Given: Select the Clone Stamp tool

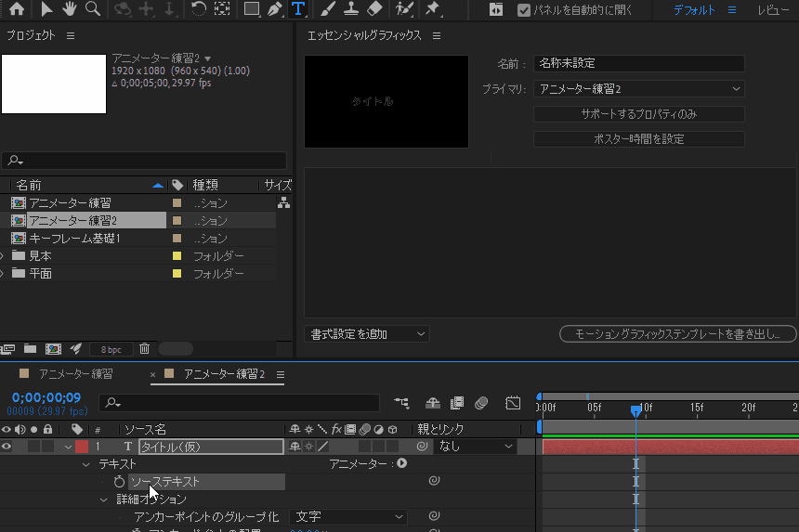Looking at the screenshot, I should coord(351,8).
